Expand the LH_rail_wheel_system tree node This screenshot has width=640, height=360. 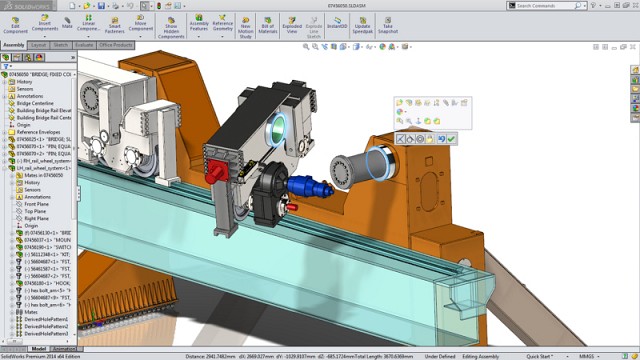click(5, 168)
